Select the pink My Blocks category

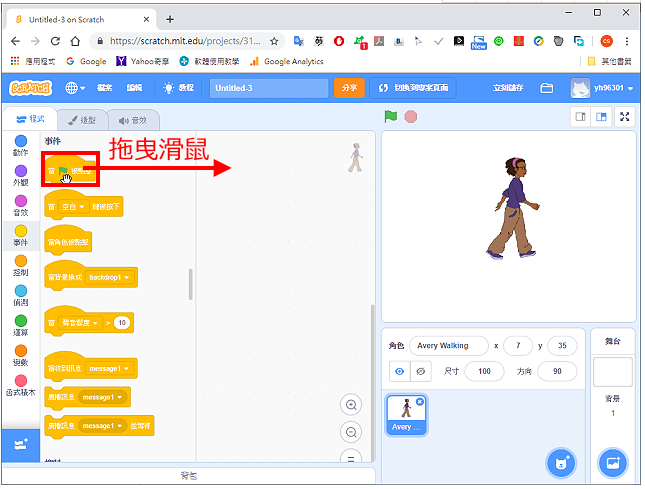point(21,386)
